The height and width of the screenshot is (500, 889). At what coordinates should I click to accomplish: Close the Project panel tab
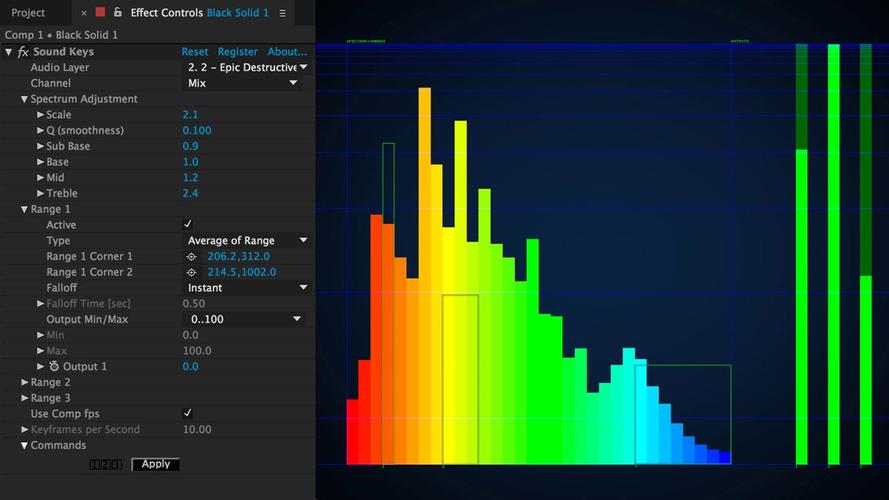pyautogui.click(x=84, y=13)
